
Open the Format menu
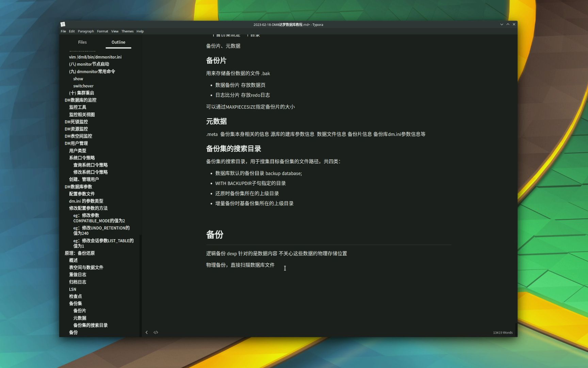click(102, 31)
